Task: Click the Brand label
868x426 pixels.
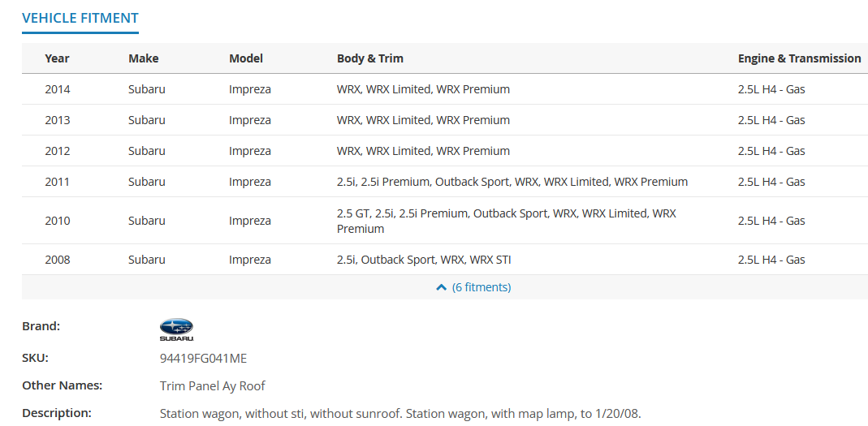Action: 41,326
